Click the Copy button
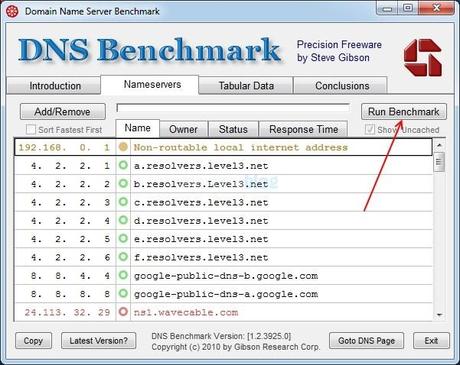The image size is (460, 365). click(33, 341)
